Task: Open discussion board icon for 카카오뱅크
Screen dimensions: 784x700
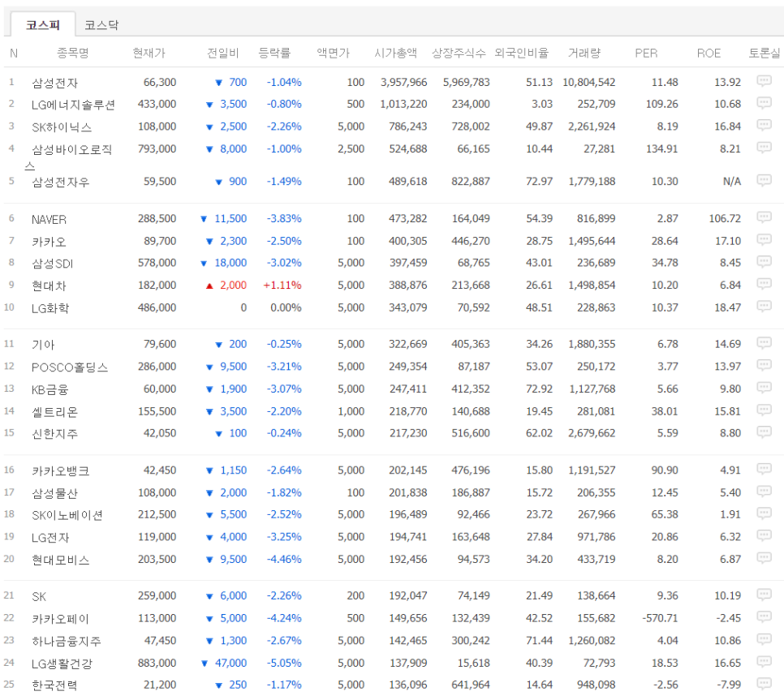Action: pyautogui.click(x=764, y=469)
